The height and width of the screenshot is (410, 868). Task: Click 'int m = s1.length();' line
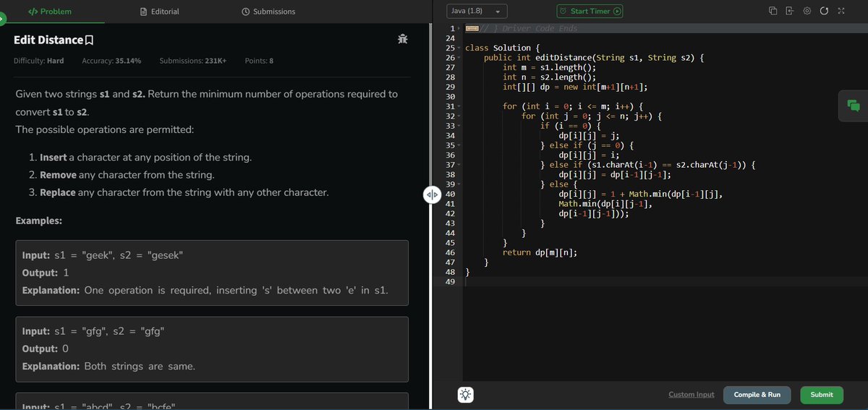tap(549, 67)
